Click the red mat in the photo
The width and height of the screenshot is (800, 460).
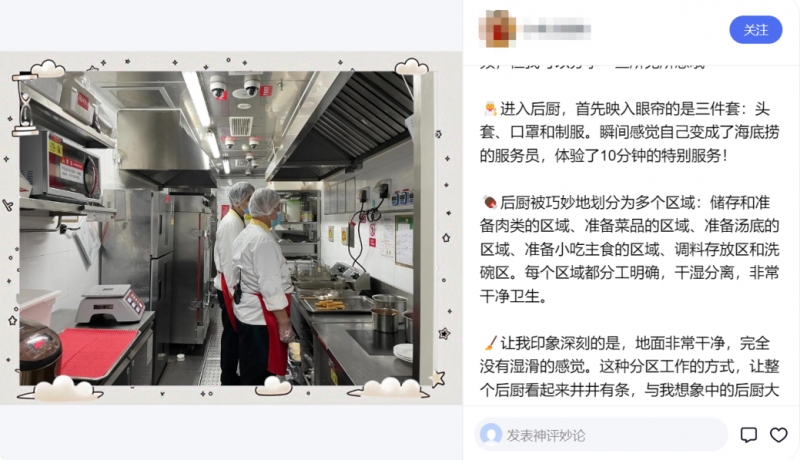pos(98,352)
